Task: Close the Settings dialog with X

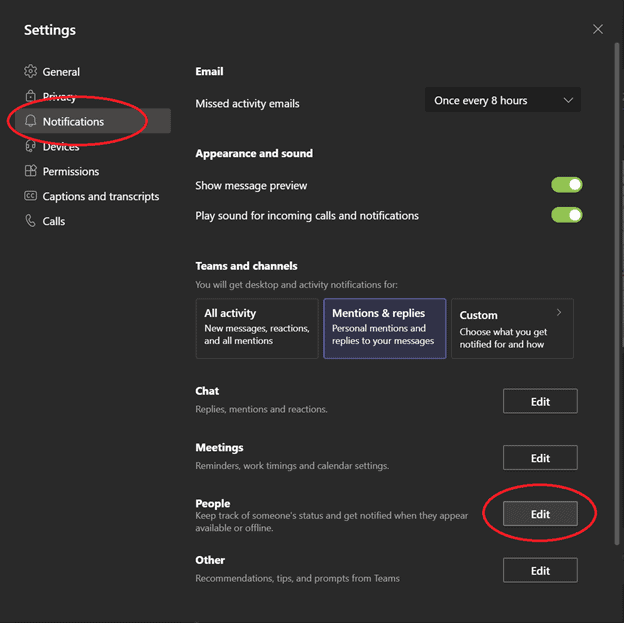Action: pos(597,29)
